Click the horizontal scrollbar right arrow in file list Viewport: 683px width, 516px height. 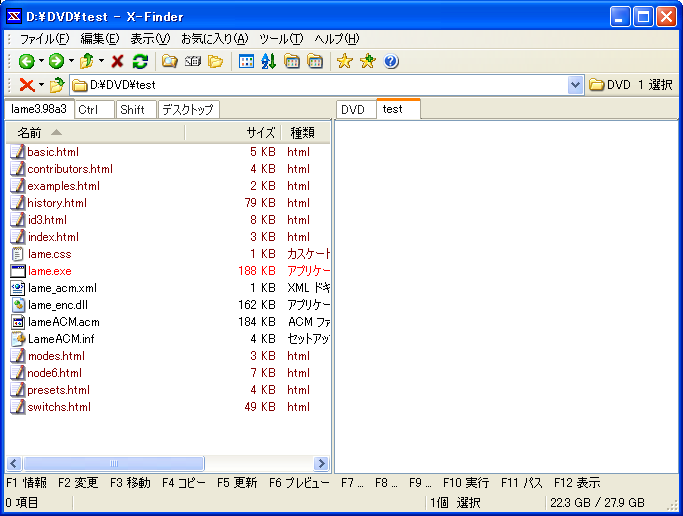click(x=321, y=464)
